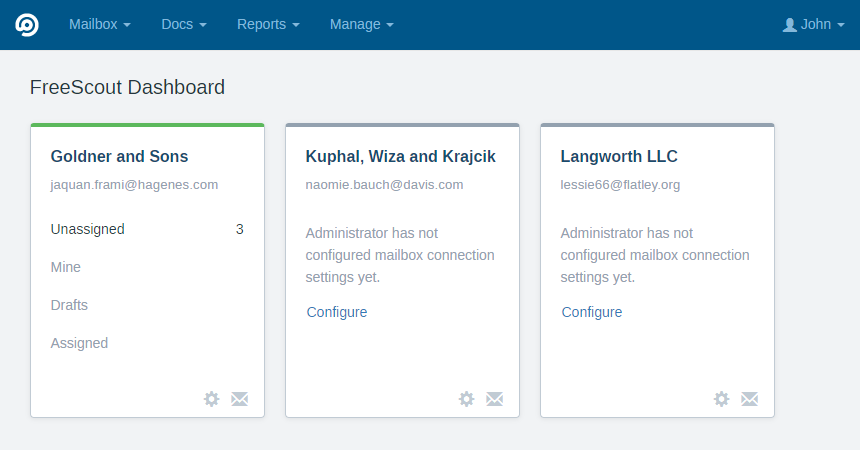Click envelope icon on Goldner and Sons card
Screen dimensions: 860x450
(x=240, y=399)
